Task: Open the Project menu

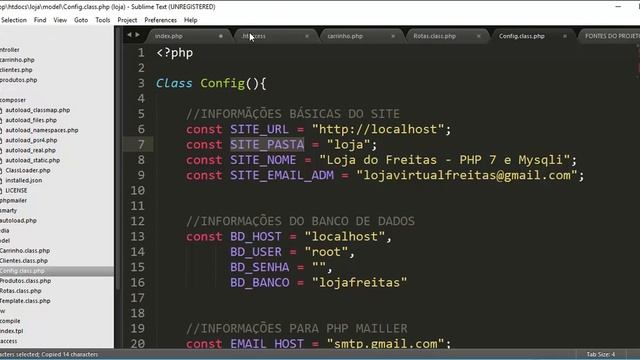Action: pyautogui.click(x=127, y=20)
